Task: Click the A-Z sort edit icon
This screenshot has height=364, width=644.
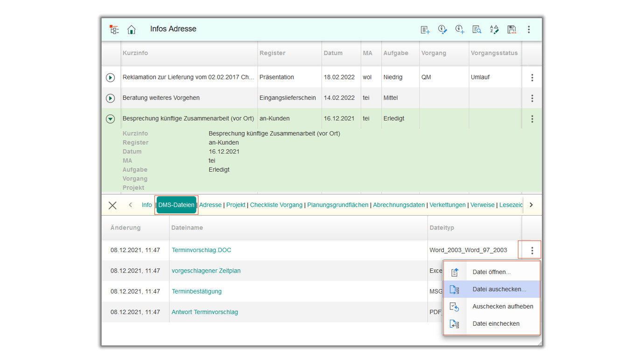Action: click(x=494, y=29)
